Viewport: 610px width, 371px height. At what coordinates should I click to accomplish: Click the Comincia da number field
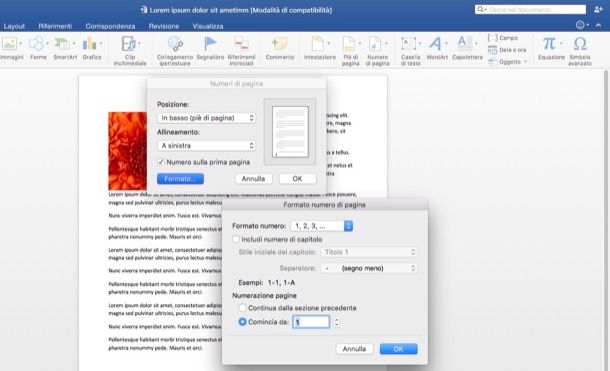coord(311,322)
